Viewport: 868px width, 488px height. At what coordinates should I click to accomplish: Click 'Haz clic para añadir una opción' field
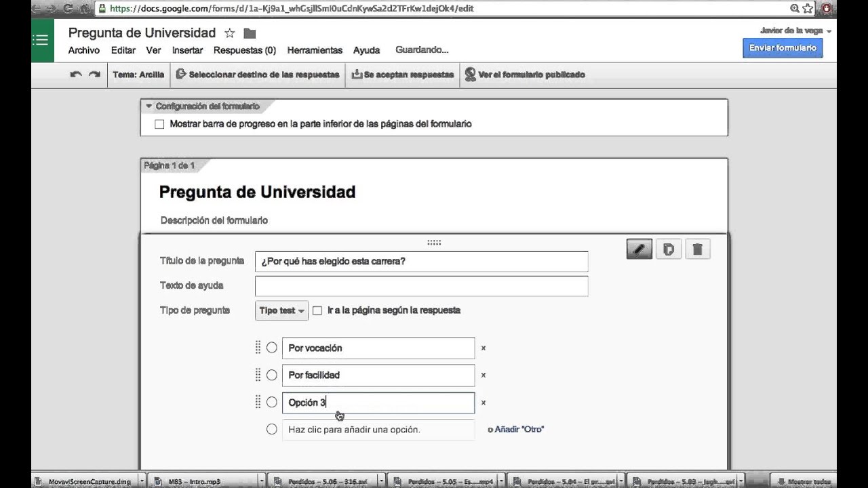pos(378,430)
